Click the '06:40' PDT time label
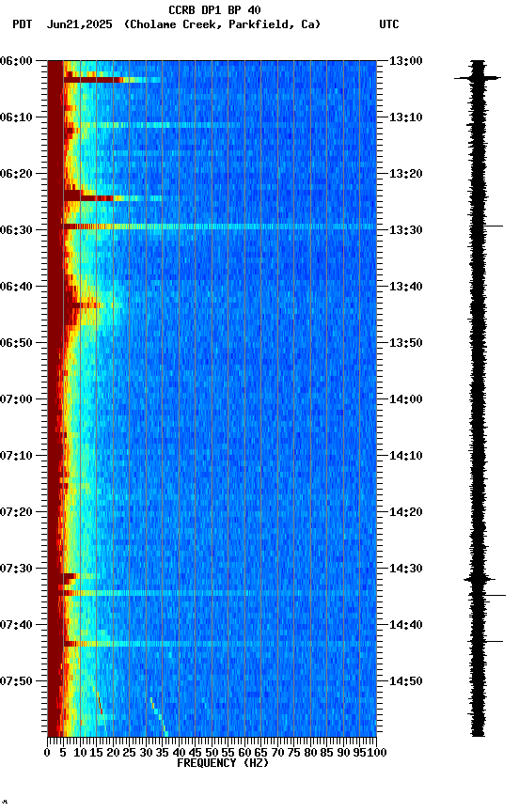The width and height of the screenshot is (519, 812). point(16,287)
